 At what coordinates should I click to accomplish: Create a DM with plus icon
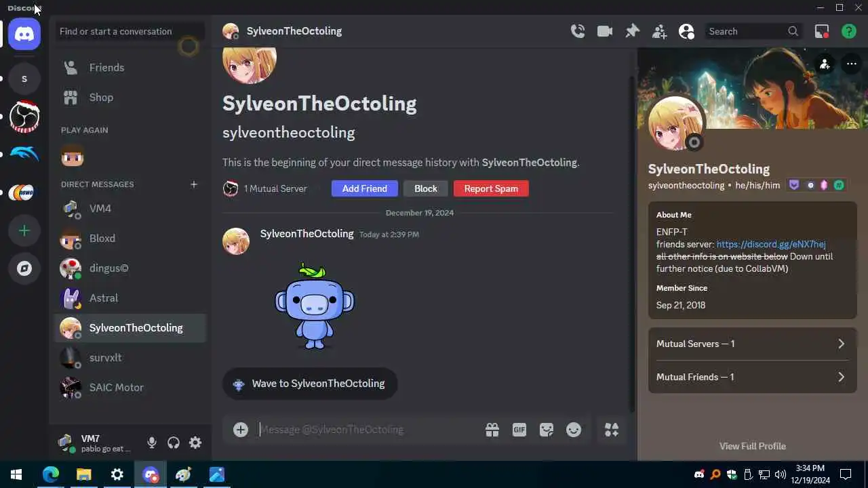[194, 184]
